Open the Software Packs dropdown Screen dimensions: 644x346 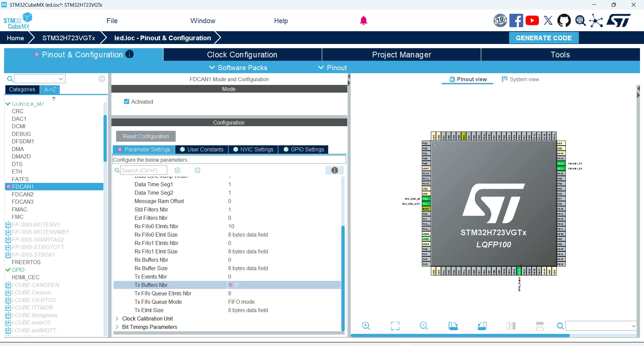238,68
